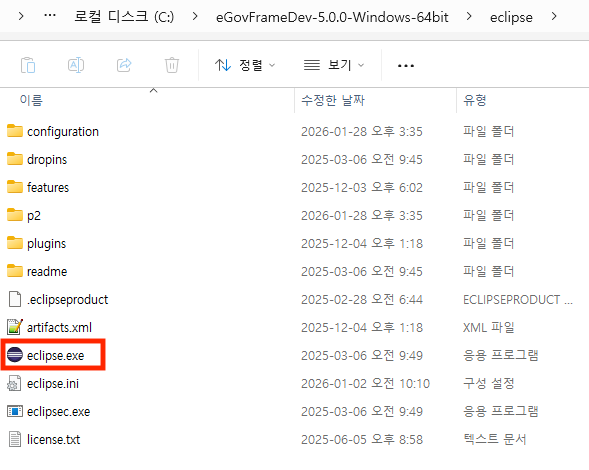Open the 보기 view dropdown

pos(334,65)
